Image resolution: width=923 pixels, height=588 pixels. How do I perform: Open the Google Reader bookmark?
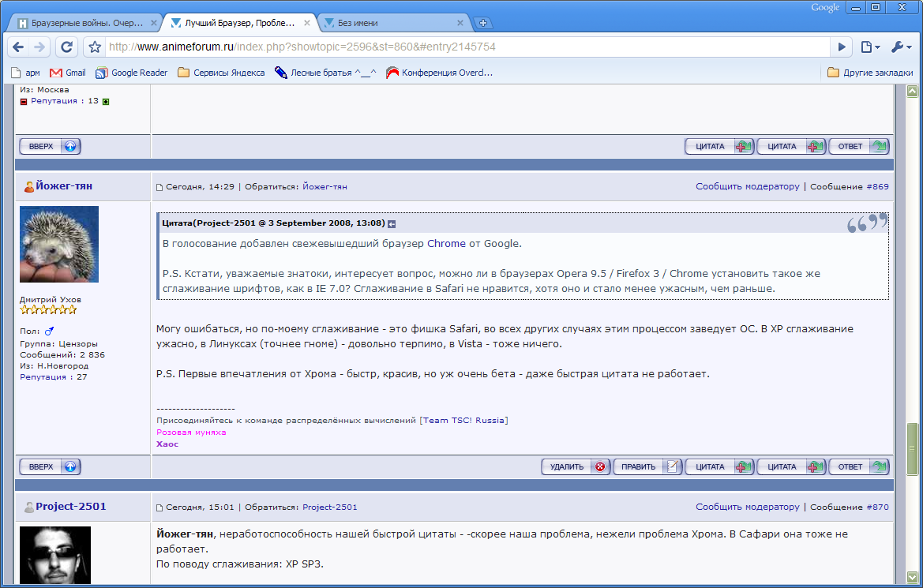point(131,73)
